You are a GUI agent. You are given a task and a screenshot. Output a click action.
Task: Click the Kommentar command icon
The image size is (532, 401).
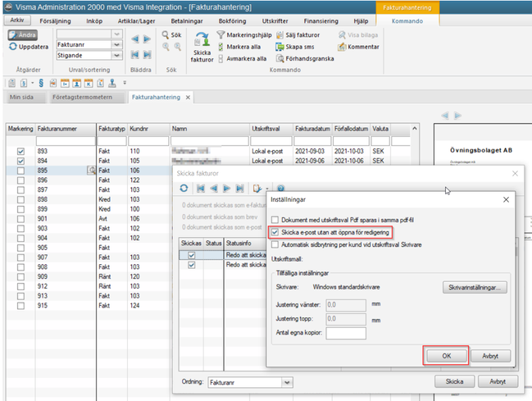point(342,47)
